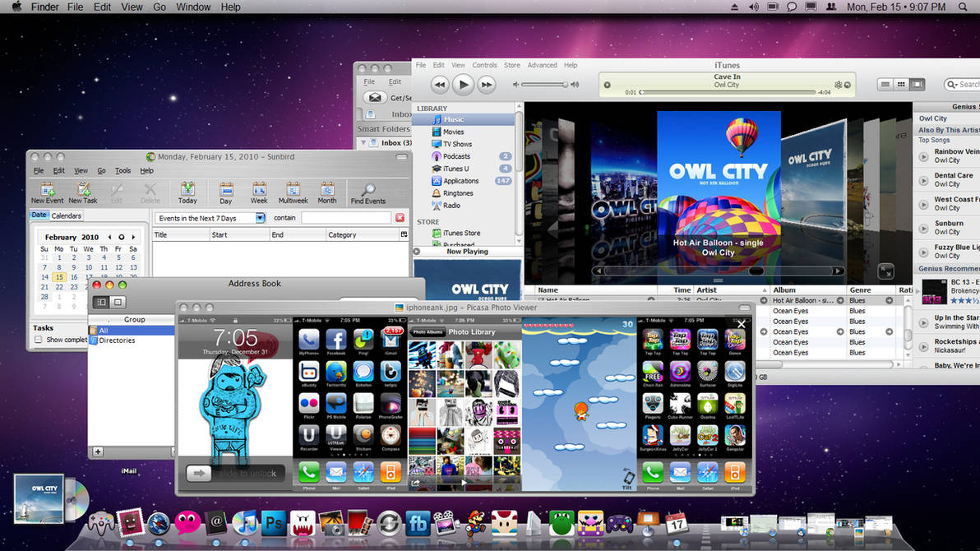Viewport: 980px width, 551px height.
Task: Sort iTunes songs by Album column
Action: coord(807,290)
